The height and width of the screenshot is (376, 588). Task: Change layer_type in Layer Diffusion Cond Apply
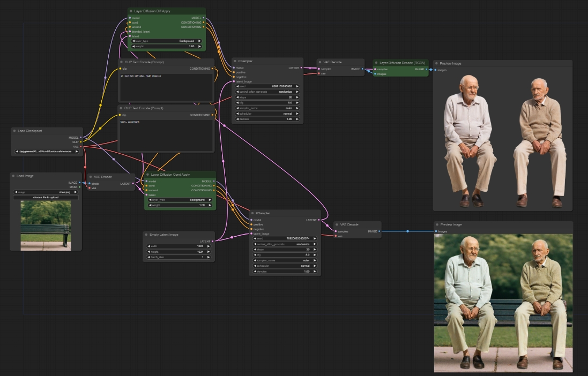(x=180, y=199)
